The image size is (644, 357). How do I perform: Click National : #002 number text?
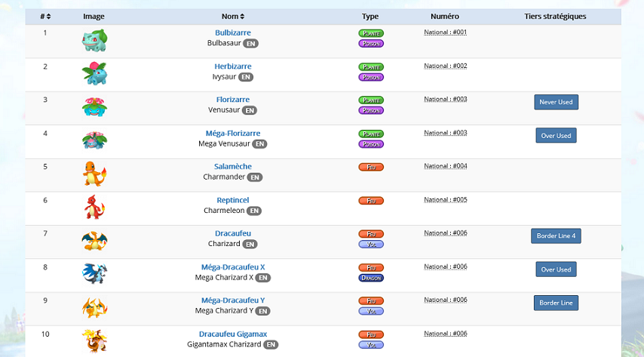tap(445, 66)
